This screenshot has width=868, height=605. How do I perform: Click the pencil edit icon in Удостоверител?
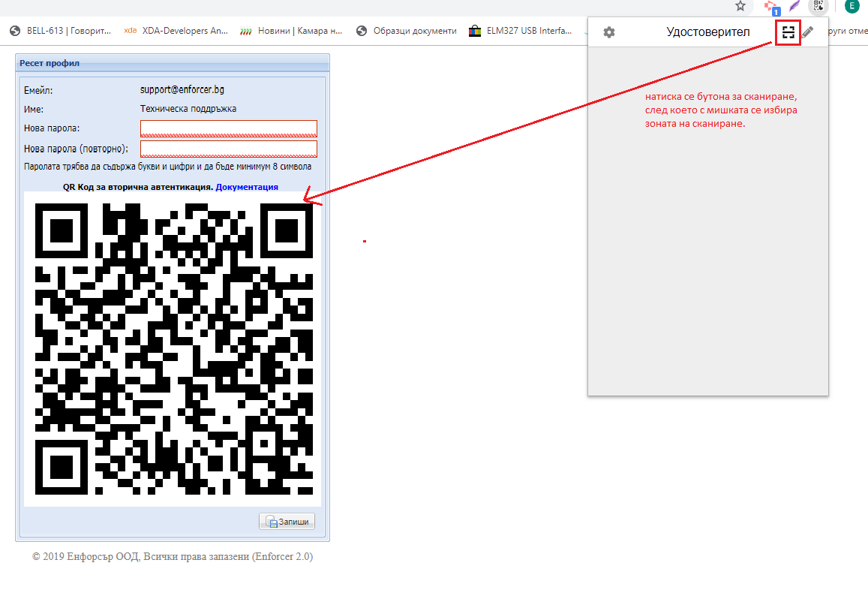[x=808, y=32]
